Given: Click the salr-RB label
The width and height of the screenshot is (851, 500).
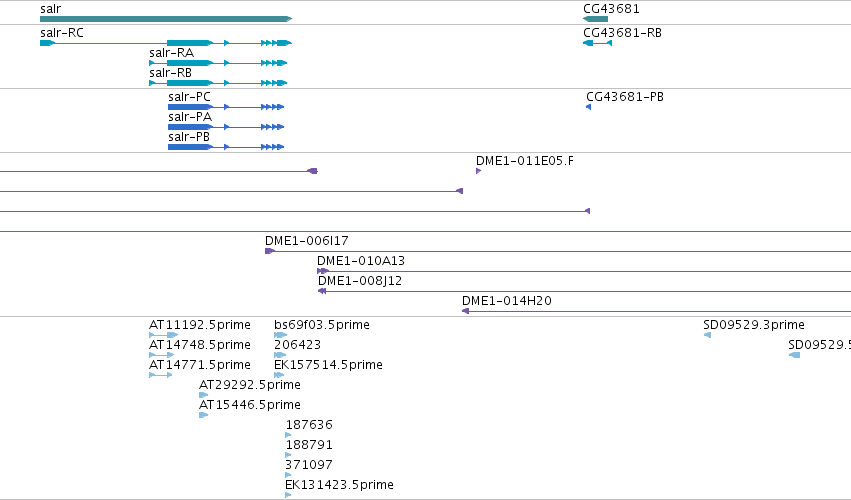Looking at the screenshot, I should (170, 73).
